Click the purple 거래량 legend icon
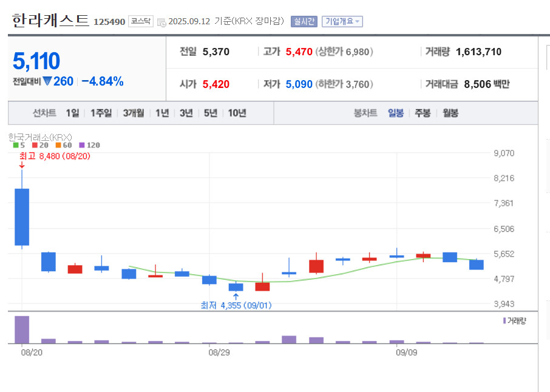550x392 pixels. point(504,320)
